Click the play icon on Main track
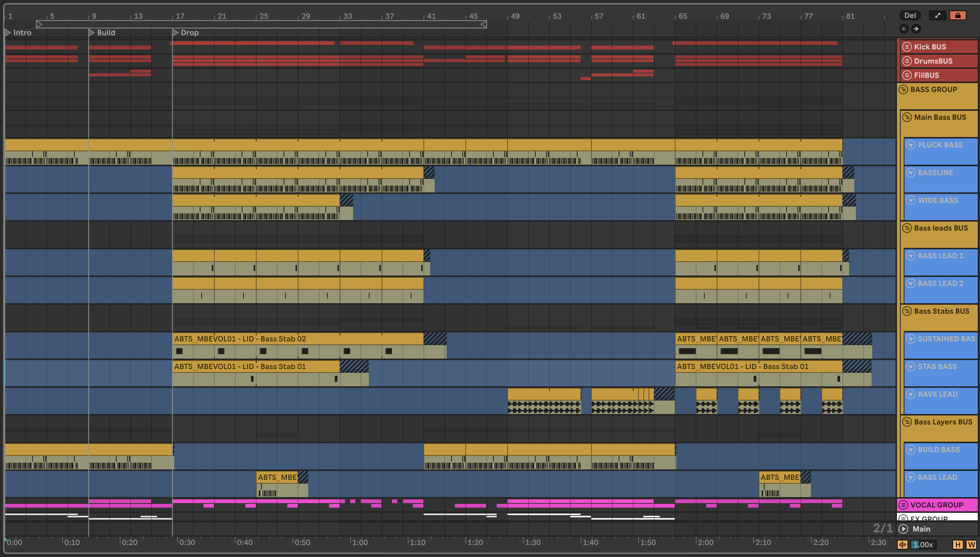The height and width of the screenshot is (557, 980). tap(904, 529)
